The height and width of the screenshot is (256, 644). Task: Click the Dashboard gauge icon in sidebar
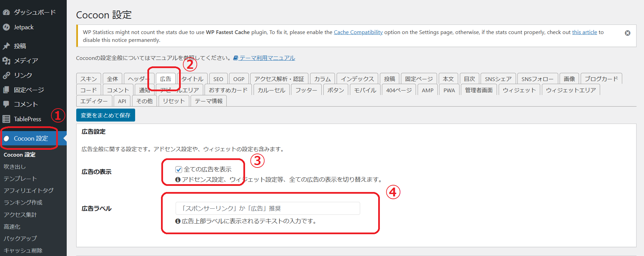coord(6,13)
